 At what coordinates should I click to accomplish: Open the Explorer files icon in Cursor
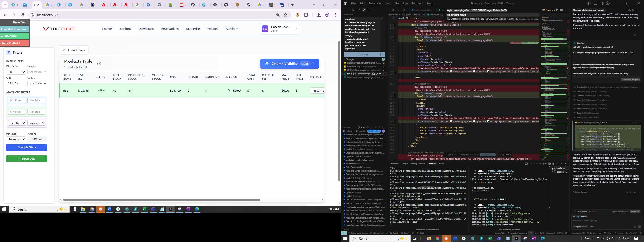tap(353, 10)
